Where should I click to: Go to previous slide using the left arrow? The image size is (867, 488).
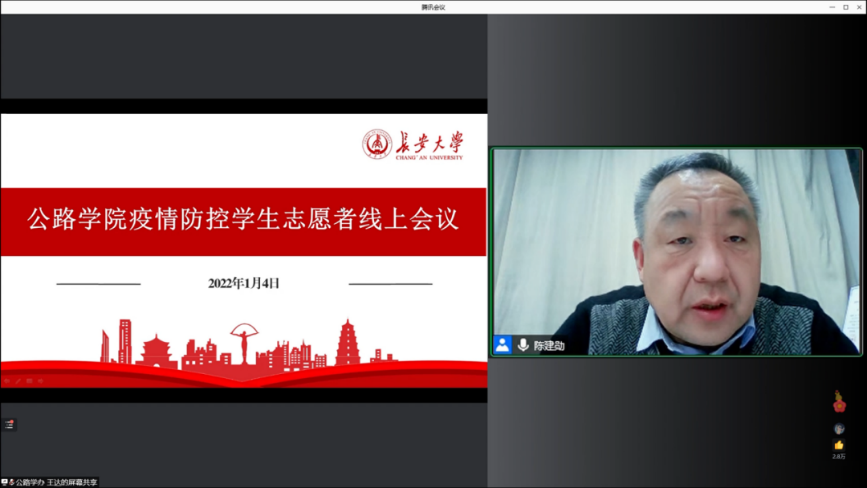point(6,381)
